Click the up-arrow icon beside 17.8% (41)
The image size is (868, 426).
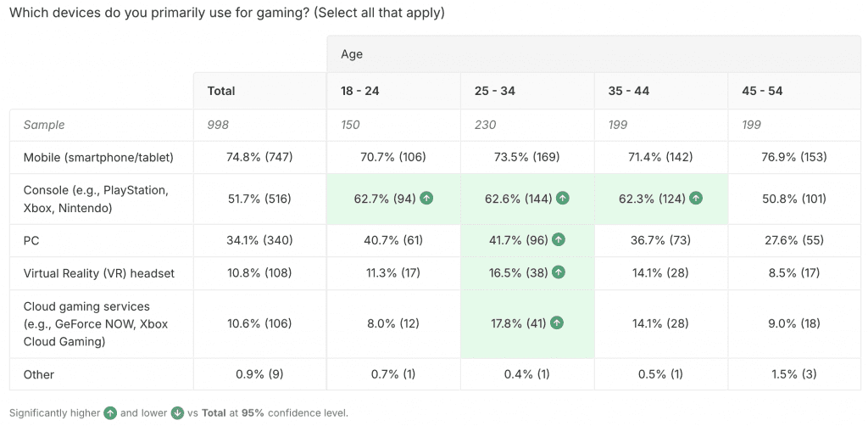point(557,322)
